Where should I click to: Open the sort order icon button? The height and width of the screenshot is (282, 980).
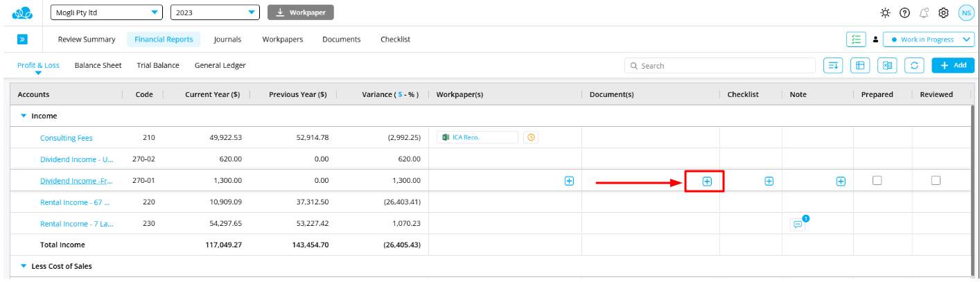point(833,65)
